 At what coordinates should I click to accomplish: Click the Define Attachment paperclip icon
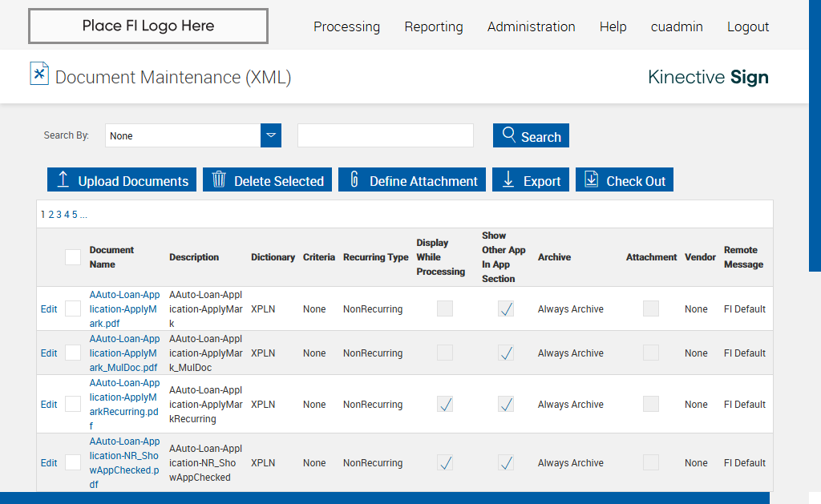tap(354, 180)
